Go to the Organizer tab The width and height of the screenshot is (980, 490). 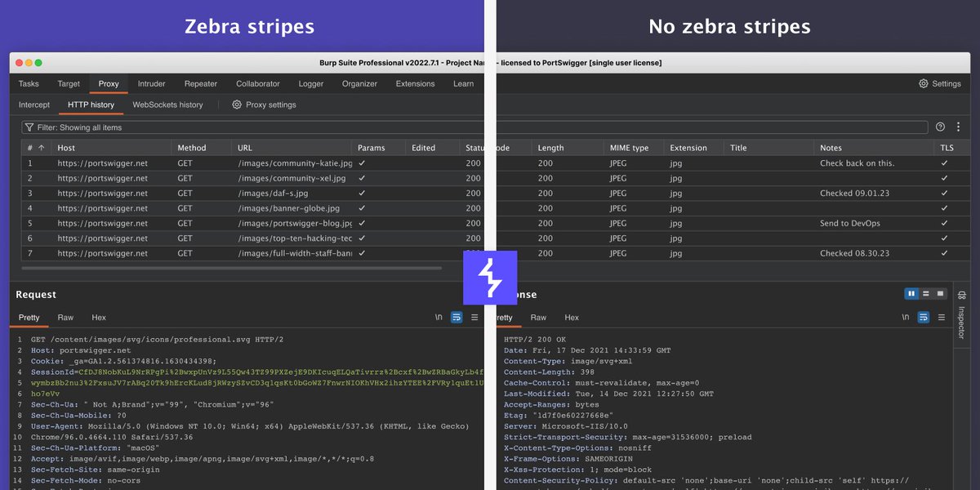click(x=359, y=83)
